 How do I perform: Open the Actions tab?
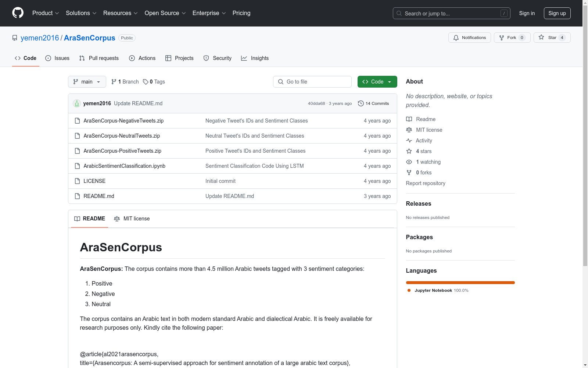tap(142, 58)
